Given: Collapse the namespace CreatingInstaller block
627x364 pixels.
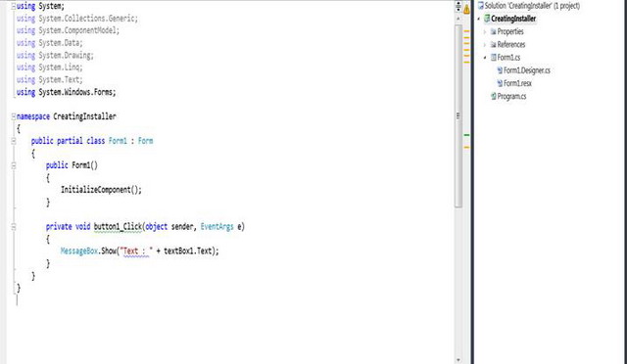Looking at the screenshot, I should (14, 116).
